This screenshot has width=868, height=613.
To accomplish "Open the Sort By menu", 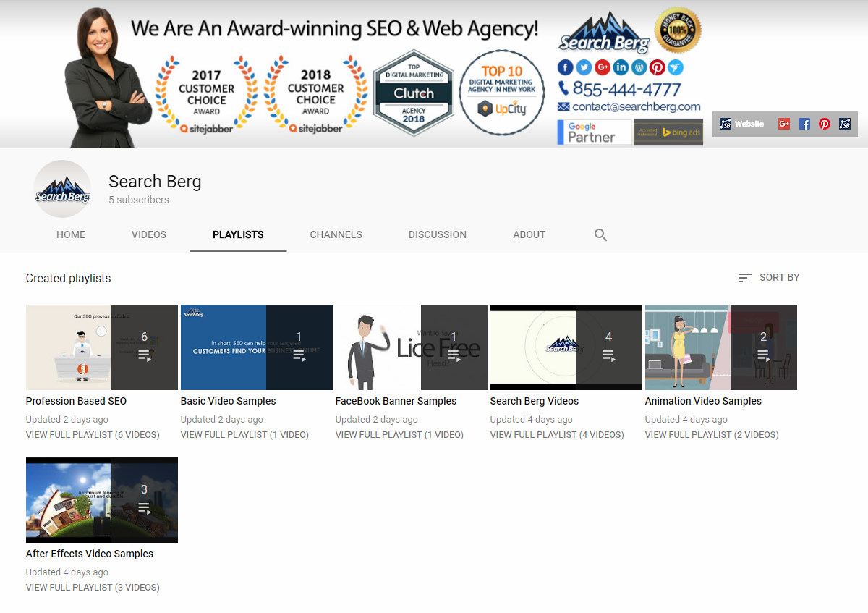I will coord(768,277).
